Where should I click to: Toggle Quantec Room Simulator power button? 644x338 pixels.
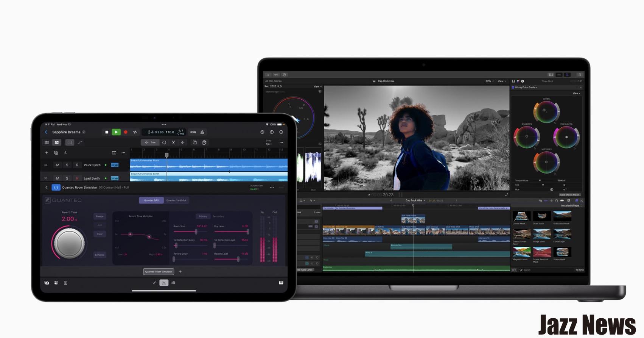(56, 188)
